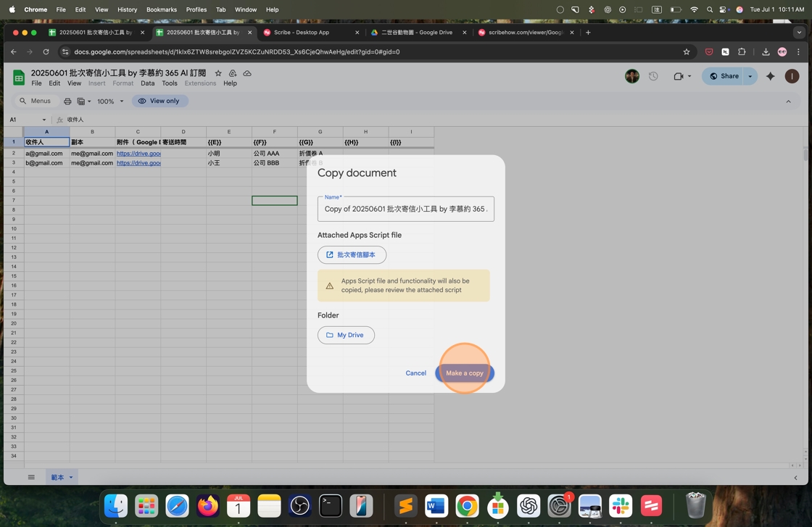Open the drive link in row 2
Viewport: 812px width, 527px height.
(138, 153)
